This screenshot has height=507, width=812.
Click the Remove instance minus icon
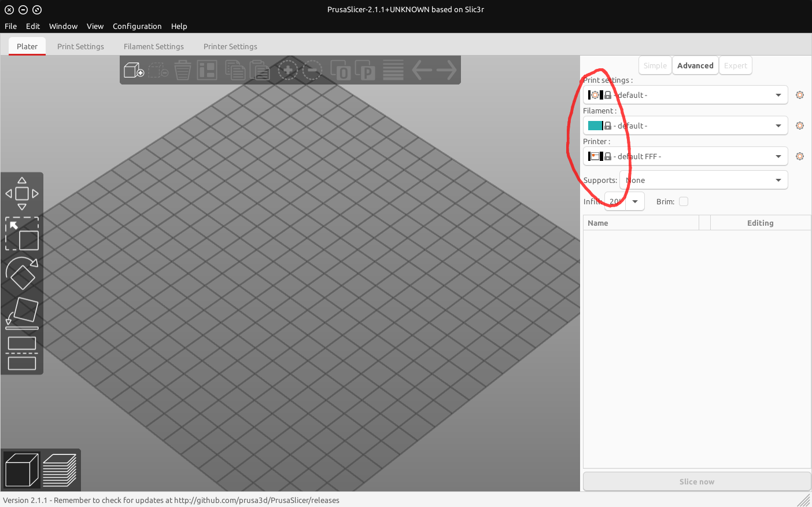[312, 71]
